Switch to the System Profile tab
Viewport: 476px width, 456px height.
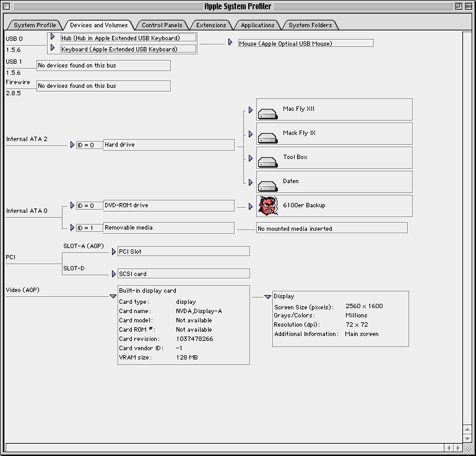(35, 25)
